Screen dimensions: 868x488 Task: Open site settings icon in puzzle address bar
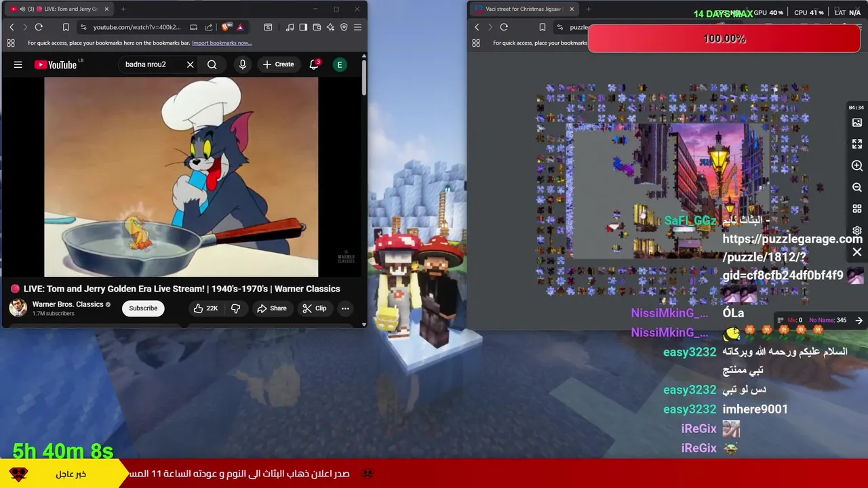[560, 27]
